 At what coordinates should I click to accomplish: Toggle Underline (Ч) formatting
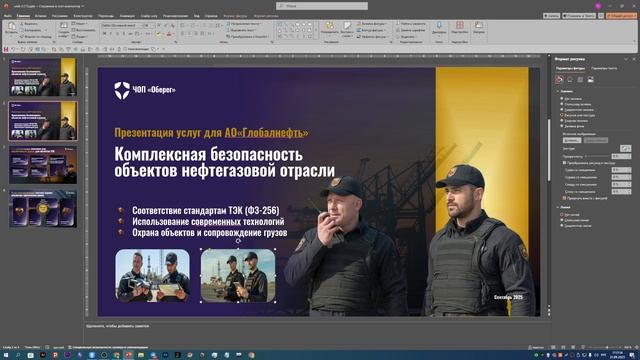click(x=118, y=33)
